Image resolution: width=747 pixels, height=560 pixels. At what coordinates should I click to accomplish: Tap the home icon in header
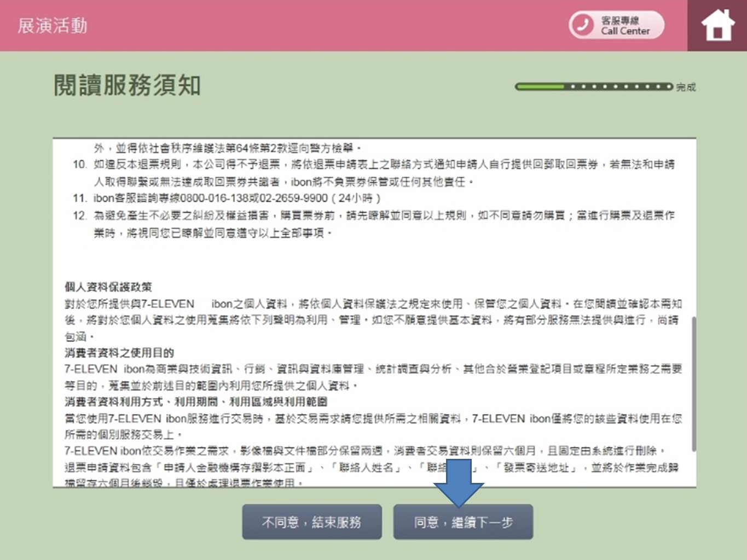(717, 26)
